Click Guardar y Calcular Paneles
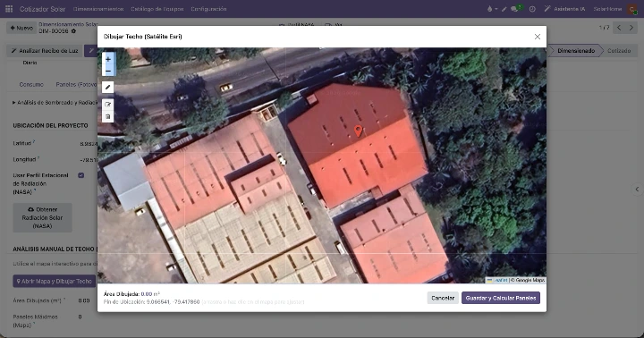The height and width of the screenshot is (338, 644). point(501,298)
